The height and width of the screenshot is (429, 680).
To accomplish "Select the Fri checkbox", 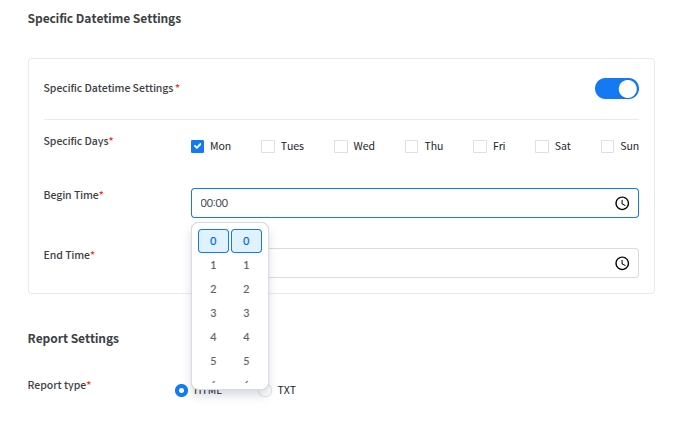I will pos(480,146).
